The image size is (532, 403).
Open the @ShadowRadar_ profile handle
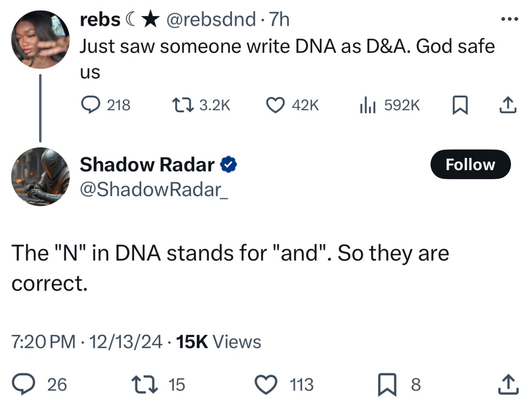coord(154,190)
